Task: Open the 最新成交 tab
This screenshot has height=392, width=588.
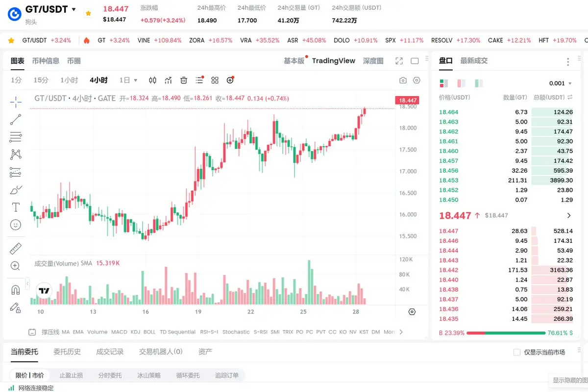Action: [x=474, y=61]
